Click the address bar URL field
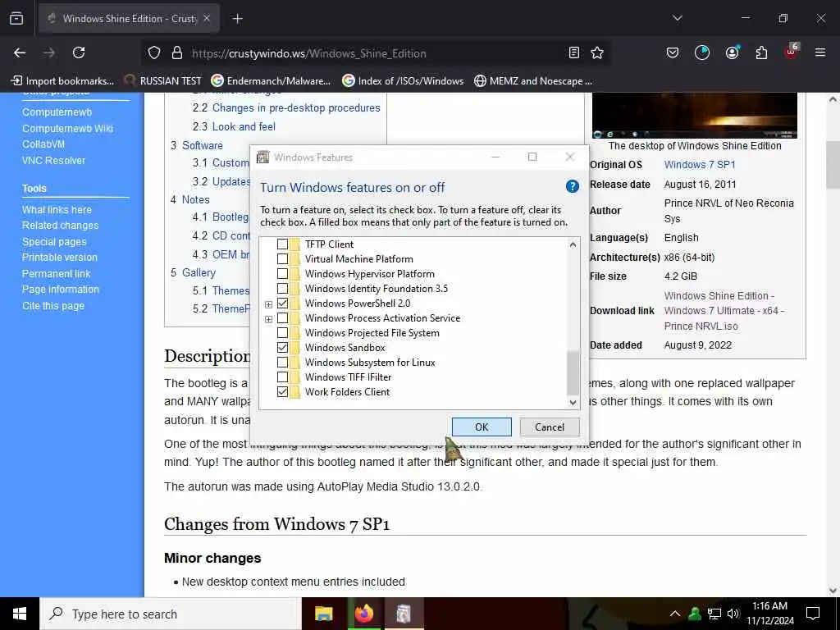Viewport: 840px width, 630px height. [377, 53]
